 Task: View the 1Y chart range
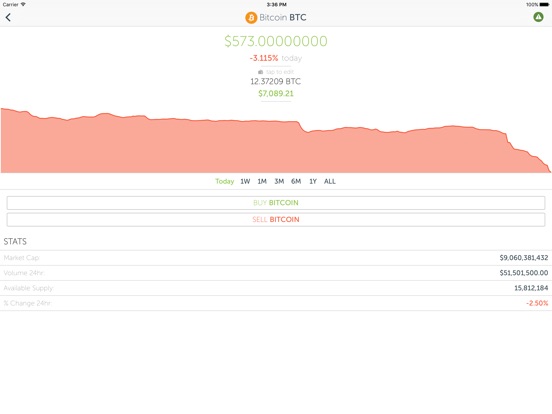[x=313, y=181]
